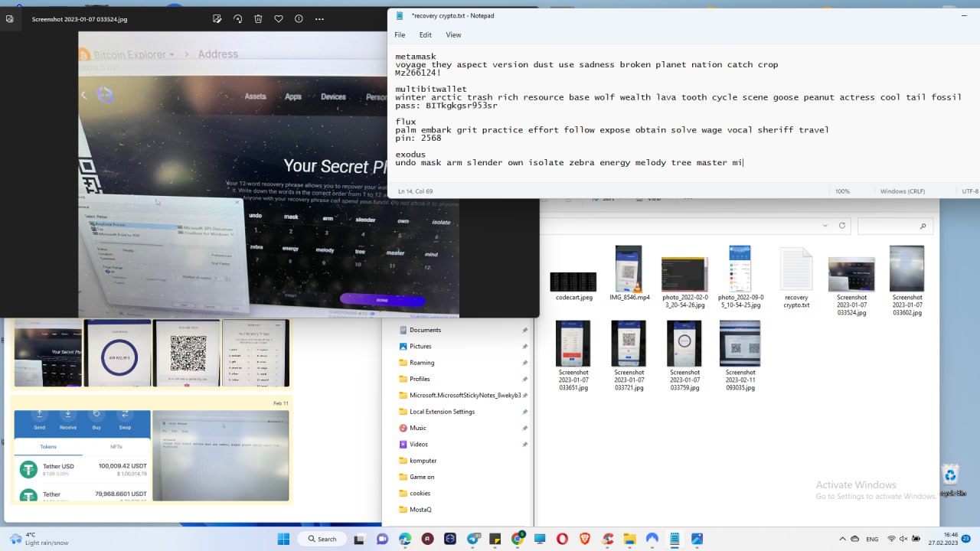Open the blue circle balance photo thumbnail
Viewport: 980px width, 551px height.
[x=118, y=353]
